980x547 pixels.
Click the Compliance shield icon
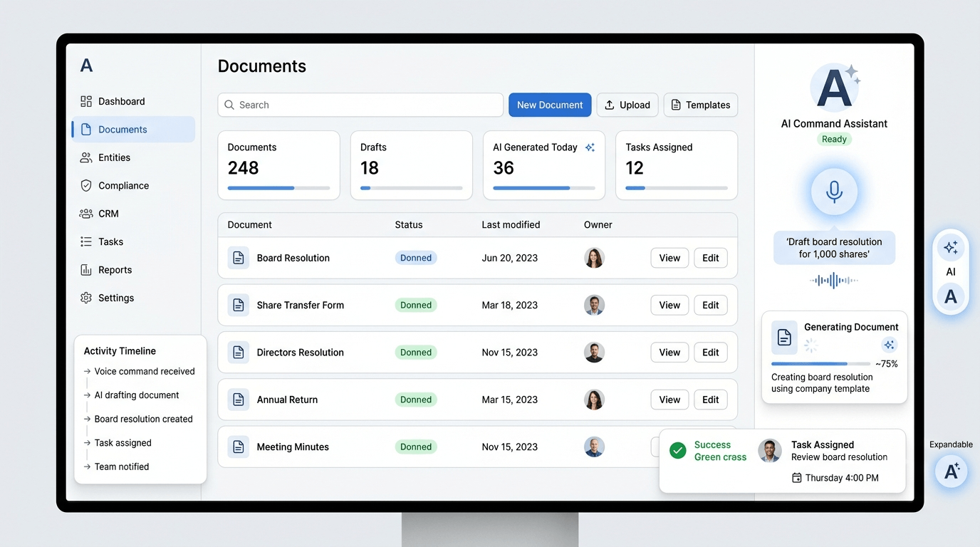[x=86, y=185]
